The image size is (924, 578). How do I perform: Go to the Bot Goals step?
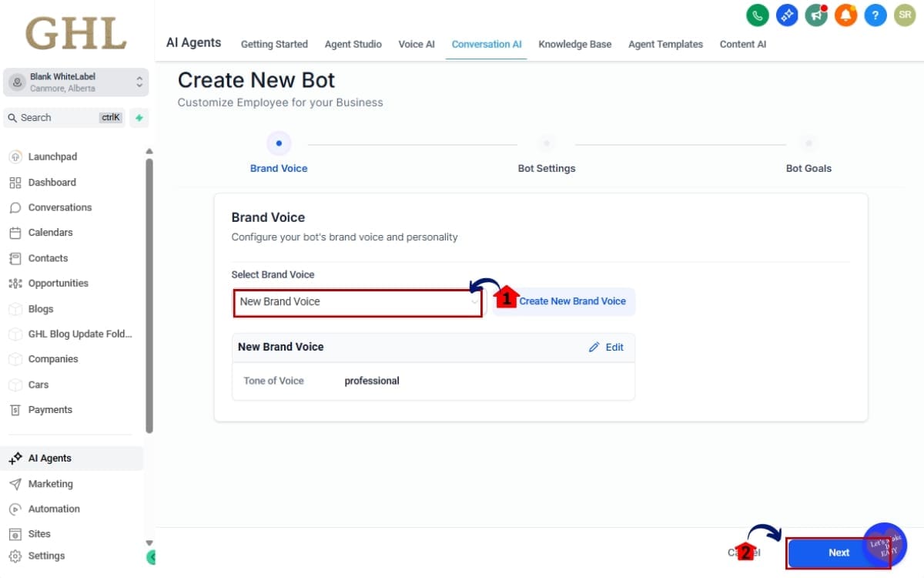pyautogui.click(x=808, y=144)
